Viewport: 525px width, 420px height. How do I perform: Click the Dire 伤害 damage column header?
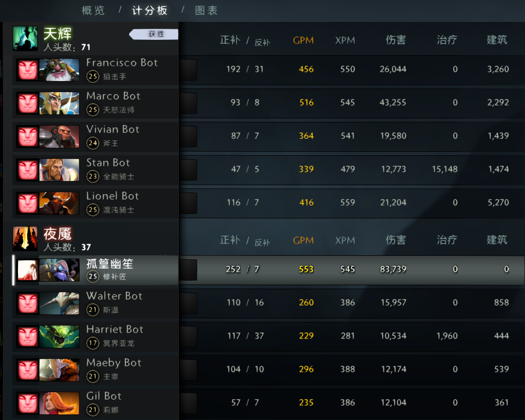(x=396, y=240)
